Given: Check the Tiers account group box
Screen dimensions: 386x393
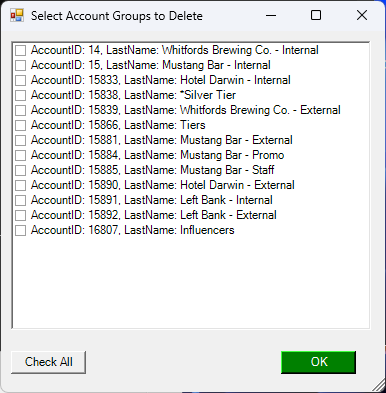Looking at the screenshot, I should pos(20,125).
